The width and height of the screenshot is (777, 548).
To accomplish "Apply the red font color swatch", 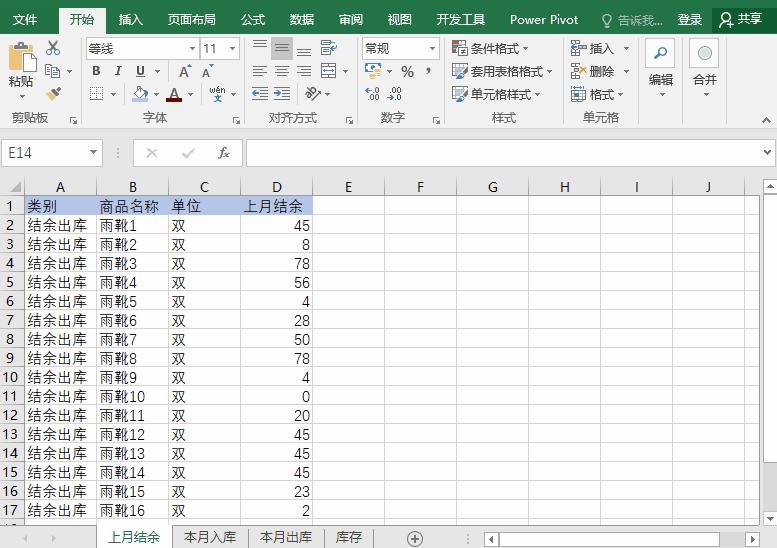I will coord(174,94).
